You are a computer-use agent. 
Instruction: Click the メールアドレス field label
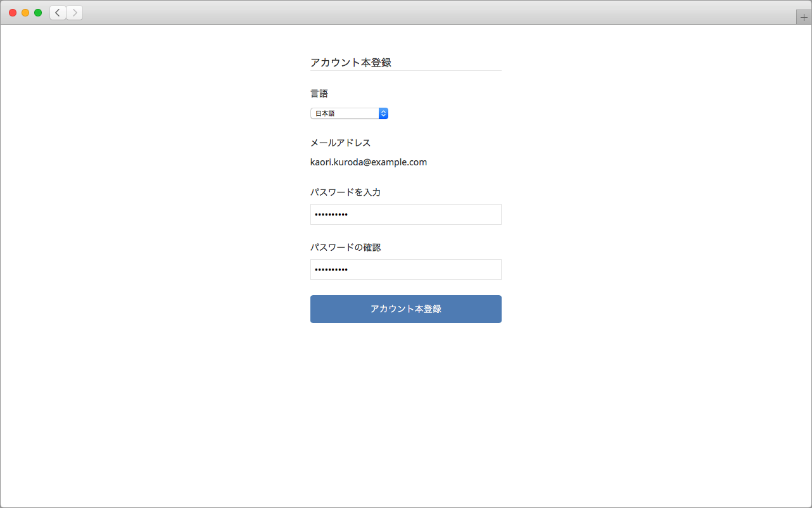340,143
